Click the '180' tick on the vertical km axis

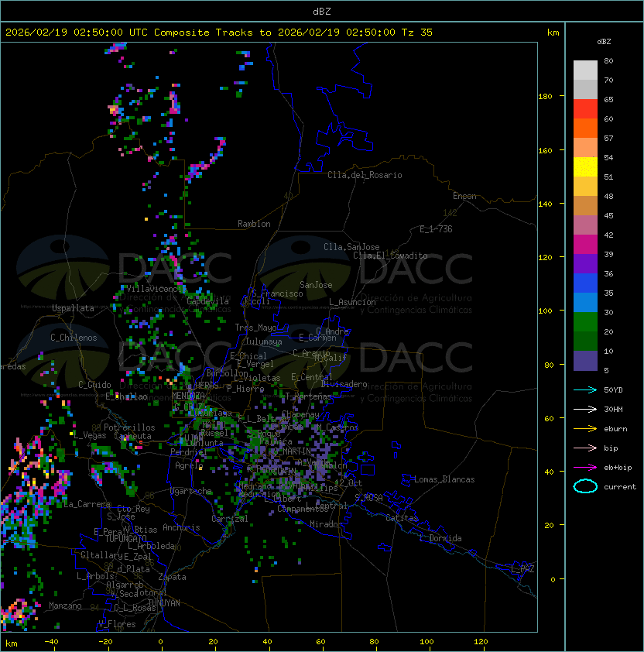point(545,97)
